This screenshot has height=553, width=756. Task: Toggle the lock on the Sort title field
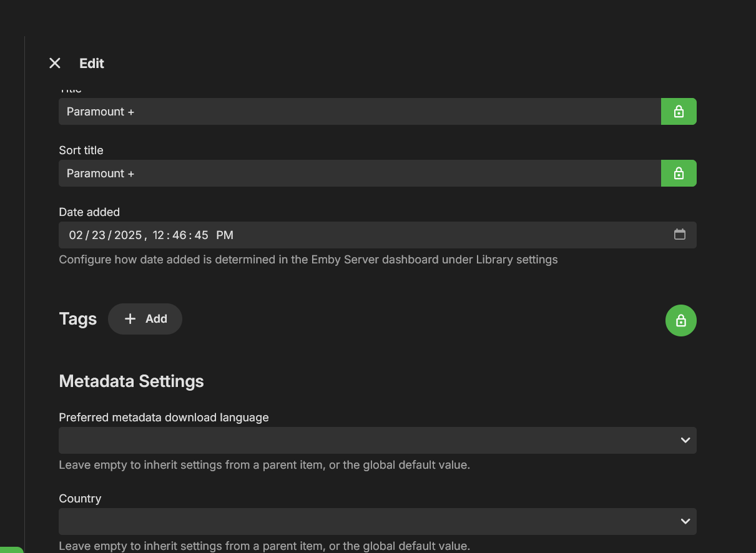pos(679,174)
